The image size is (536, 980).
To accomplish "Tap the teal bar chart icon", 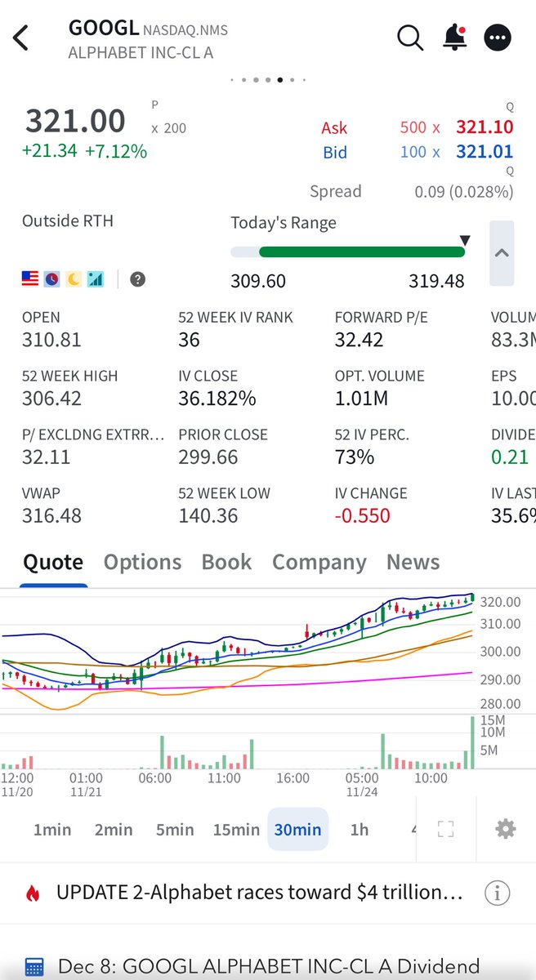I will tap(96, 279).
